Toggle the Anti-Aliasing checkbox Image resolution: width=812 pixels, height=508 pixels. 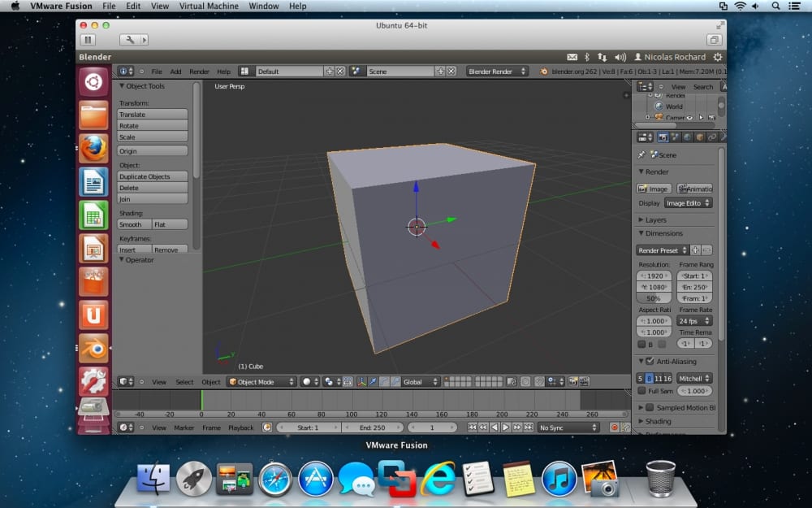coord(650,362)
